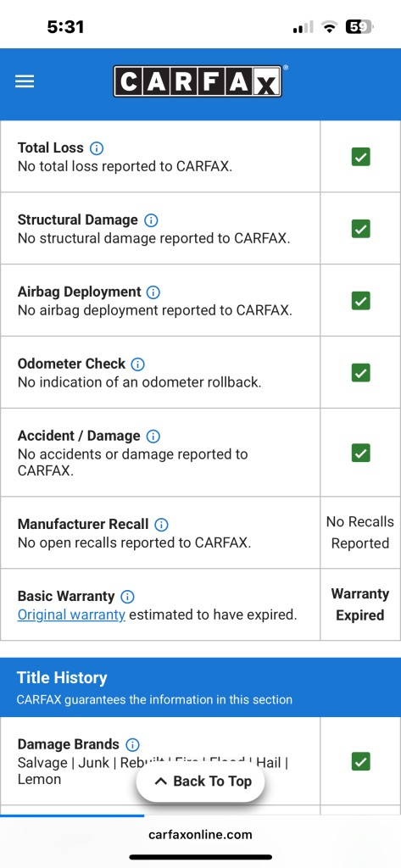This screenshot has width=401, height=868.
Task: Open Damage Brands info icon
Action: [132, 744]
